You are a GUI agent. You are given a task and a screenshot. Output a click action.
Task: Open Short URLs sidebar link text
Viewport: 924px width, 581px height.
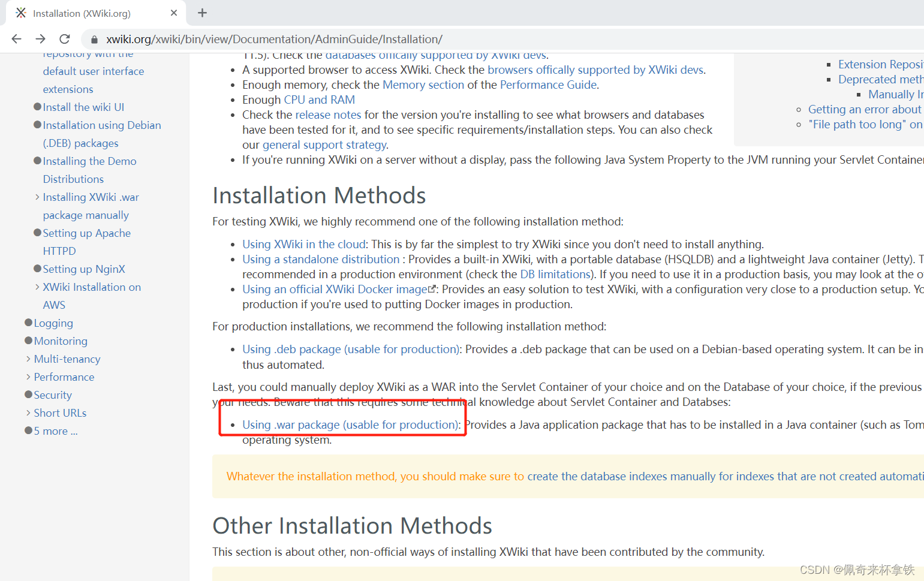coord(60,413)
